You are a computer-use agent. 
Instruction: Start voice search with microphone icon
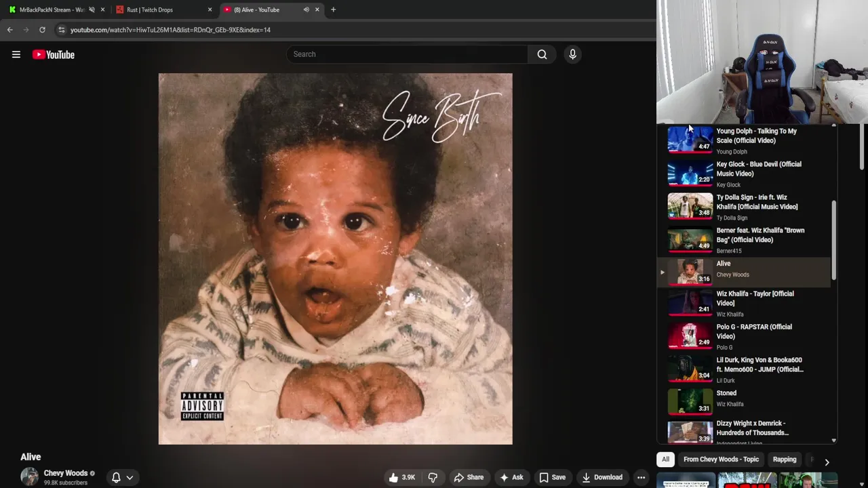click(572, 54)
